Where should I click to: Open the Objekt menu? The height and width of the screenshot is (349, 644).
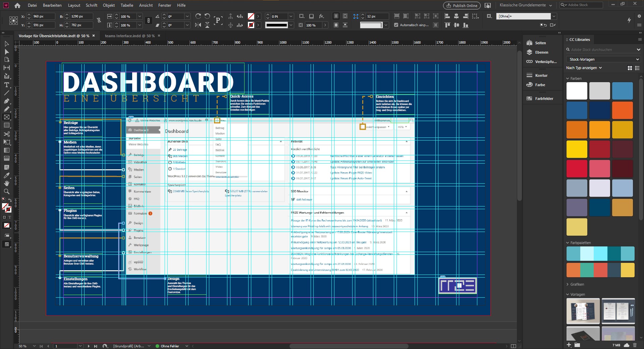click(x=109, y=5)
